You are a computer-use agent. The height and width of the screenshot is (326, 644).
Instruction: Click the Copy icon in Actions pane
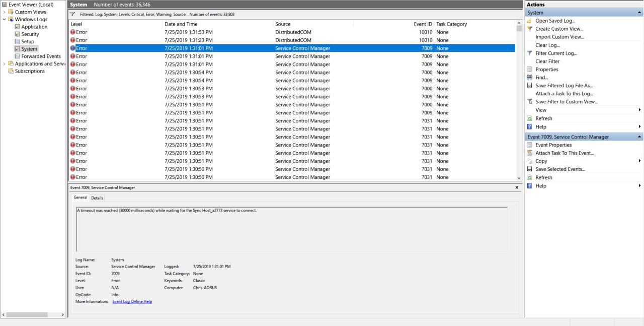click(530, 161)
